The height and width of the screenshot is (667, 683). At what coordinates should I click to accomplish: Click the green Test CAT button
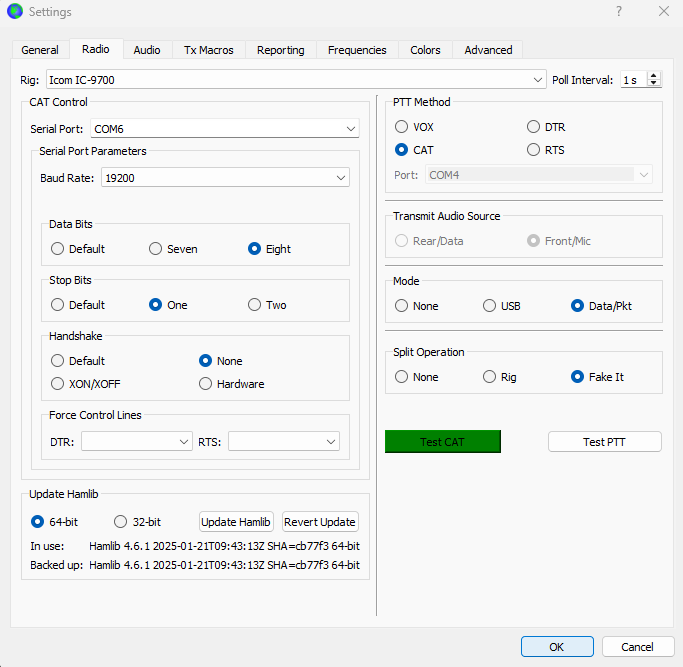point(442,442)
